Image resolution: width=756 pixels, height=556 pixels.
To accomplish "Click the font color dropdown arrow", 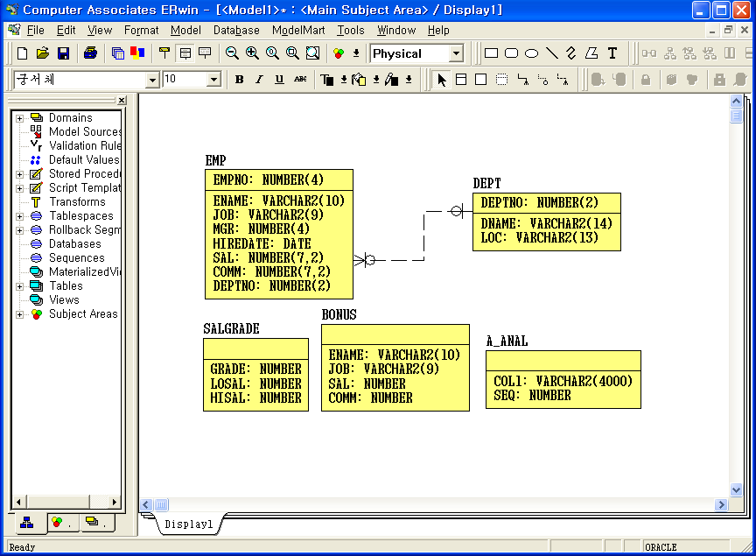I will coord(343,80).
